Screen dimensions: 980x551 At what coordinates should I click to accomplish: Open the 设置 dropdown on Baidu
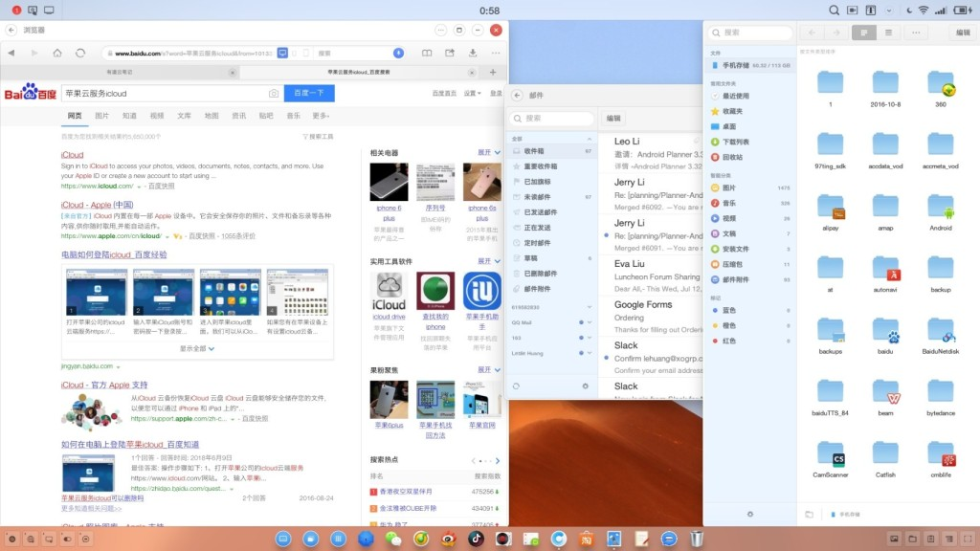pos(473,93)
